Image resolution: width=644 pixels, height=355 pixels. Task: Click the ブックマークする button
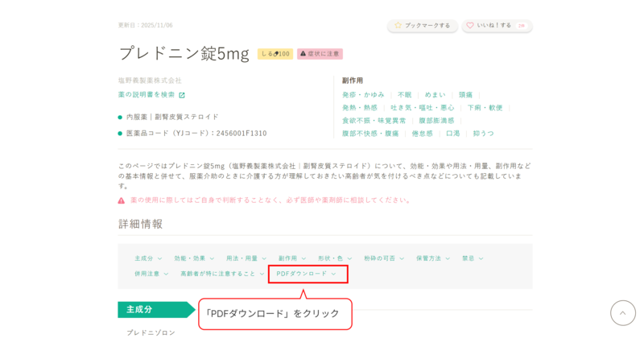click(423, 26)
